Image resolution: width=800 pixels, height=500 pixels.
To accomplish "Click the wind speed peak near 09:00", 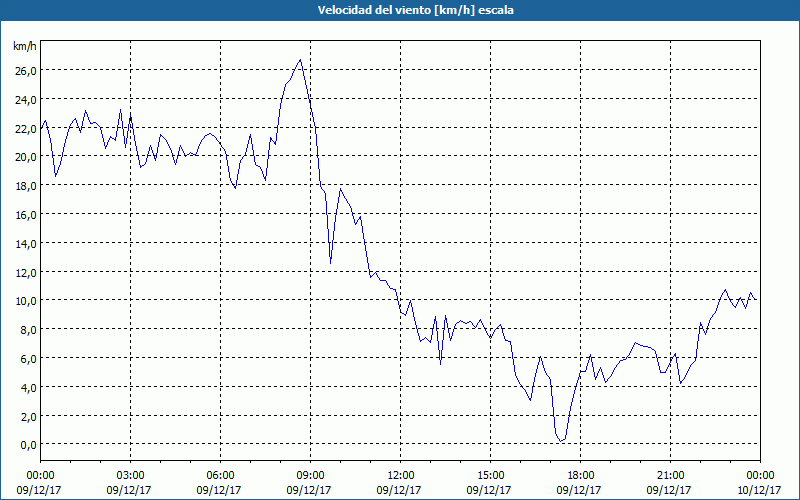I will pos(301,60).
